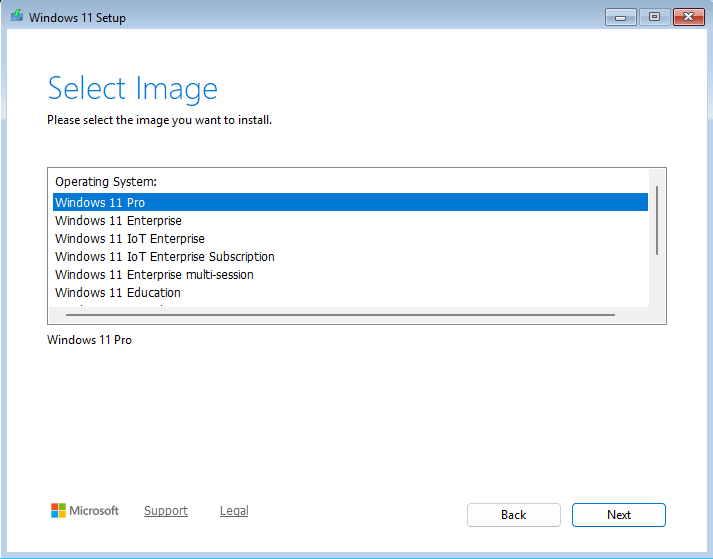Go back with the Back button
The width and height of the screenshot is (713, 559).
pyautogui.click(x=513, y=515)
